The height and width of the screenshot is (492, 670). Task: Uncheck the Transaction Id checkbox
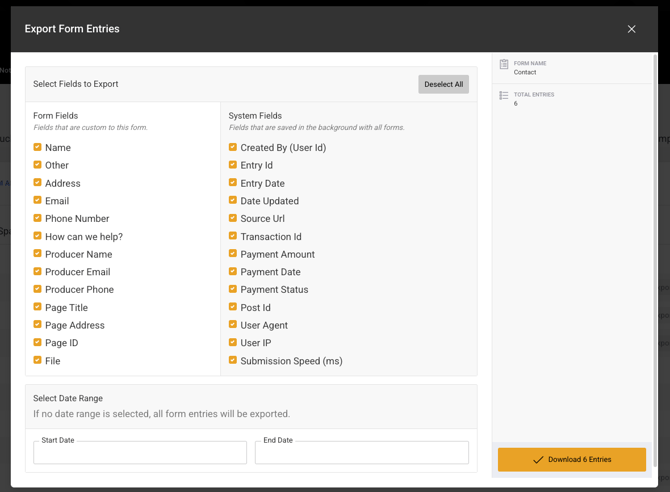tap(233, 236)
